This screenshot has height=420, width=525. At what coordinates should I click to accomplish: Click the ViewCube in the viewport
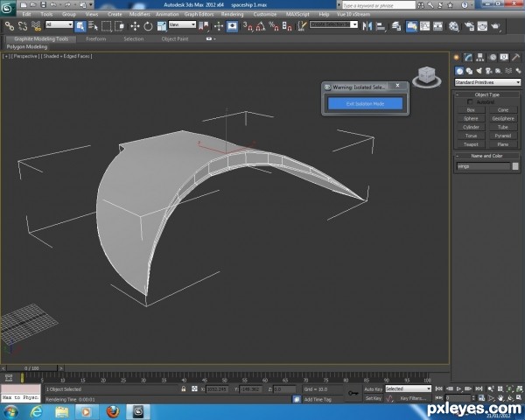(x=427, y=76)
